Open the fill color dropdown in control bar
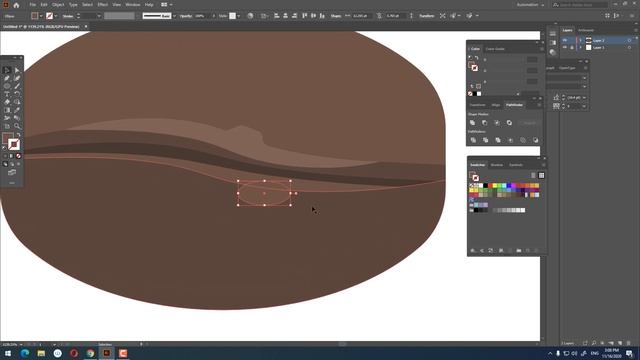Screen dimensions: 640x360 tap(41, 16)
